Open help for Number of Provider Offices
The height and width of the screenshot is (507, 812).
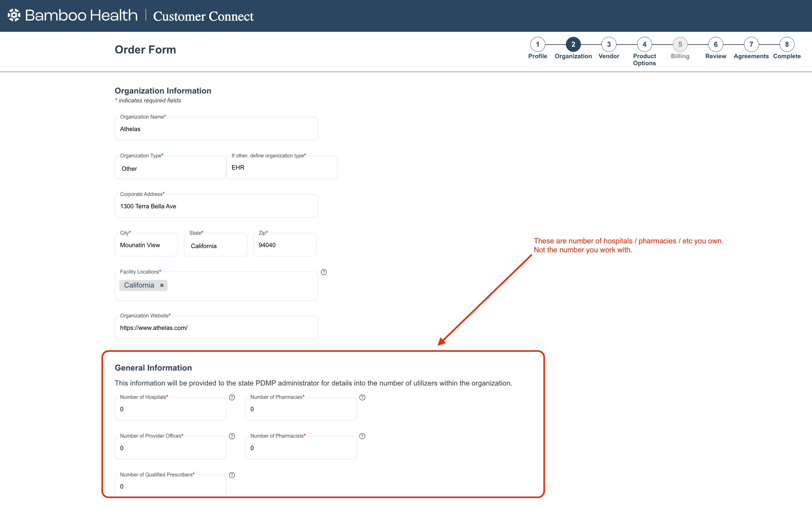(232, 436)
